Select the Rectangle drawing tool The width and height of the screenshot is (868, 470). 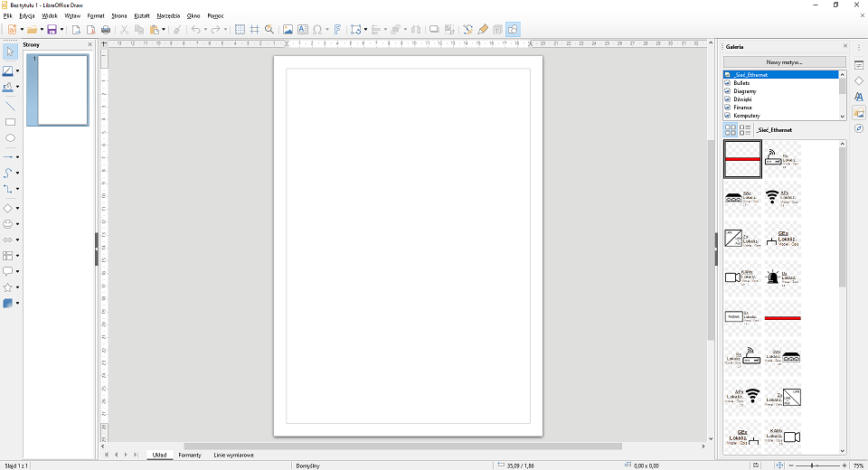[10, 122]
